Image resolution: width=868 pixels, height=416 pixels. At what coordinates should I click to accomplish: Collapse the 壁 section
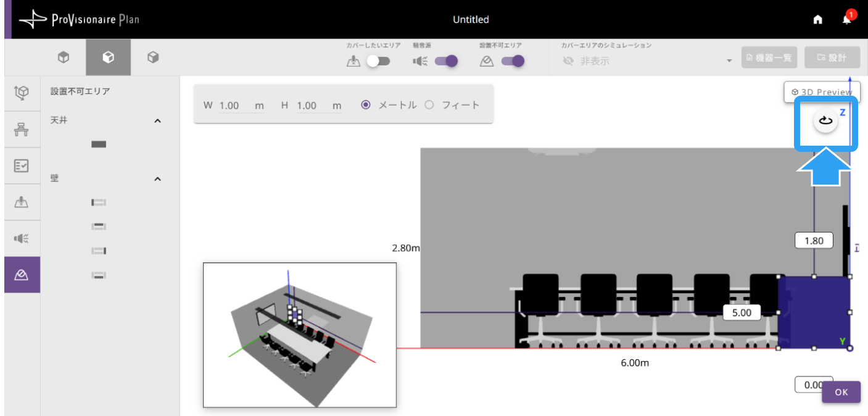[x=157, y=179]
